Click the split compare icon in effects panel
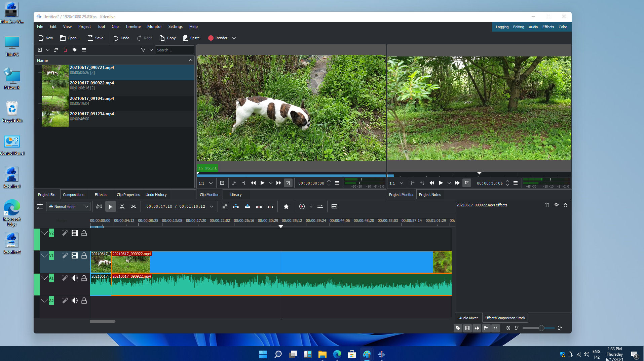This screenshot has height=361, width=644. click(x=547, y=205)
